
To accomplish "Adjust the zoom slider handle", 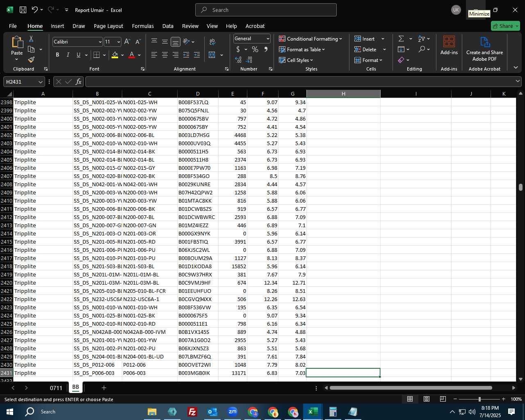I will pos(479,399).
